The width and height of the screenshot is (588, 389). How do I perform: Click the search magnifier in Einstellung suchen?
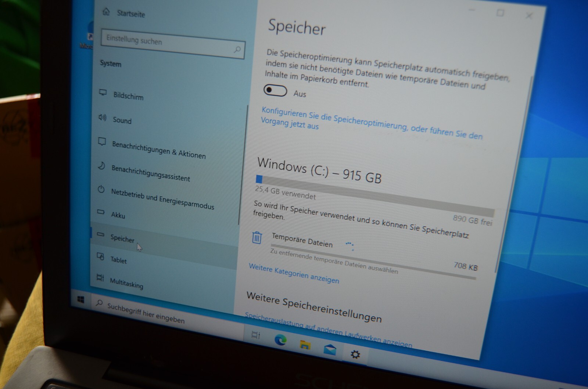[237, 49]
